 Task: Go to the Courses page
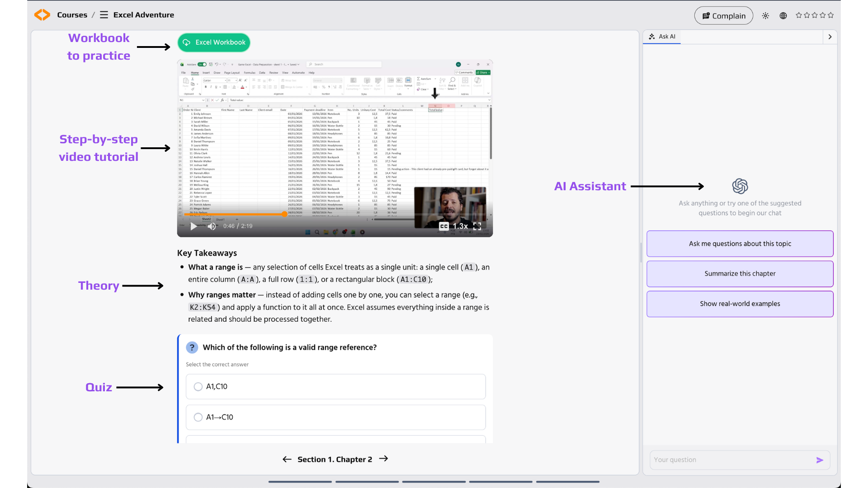[x=72, y=15]
